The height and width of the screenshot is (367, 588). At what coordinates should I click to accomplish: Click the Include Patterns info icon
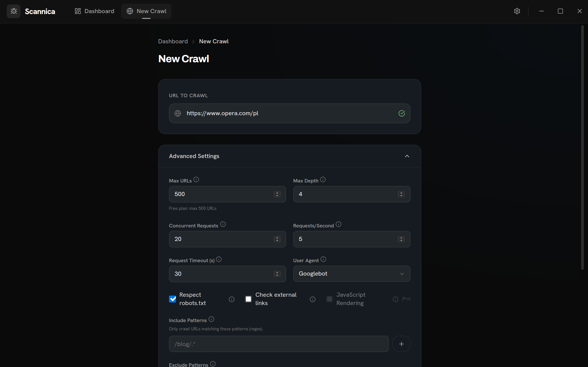pos(211,319)
